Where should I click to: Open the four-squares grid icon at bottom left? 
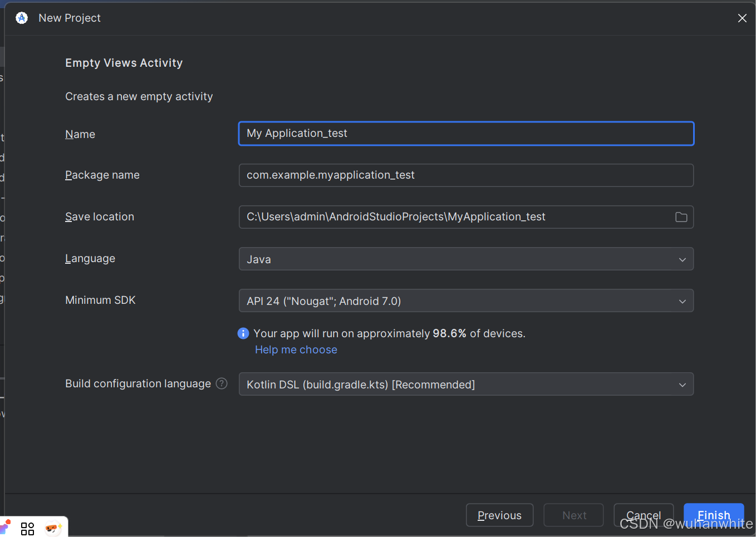(27, 528)
